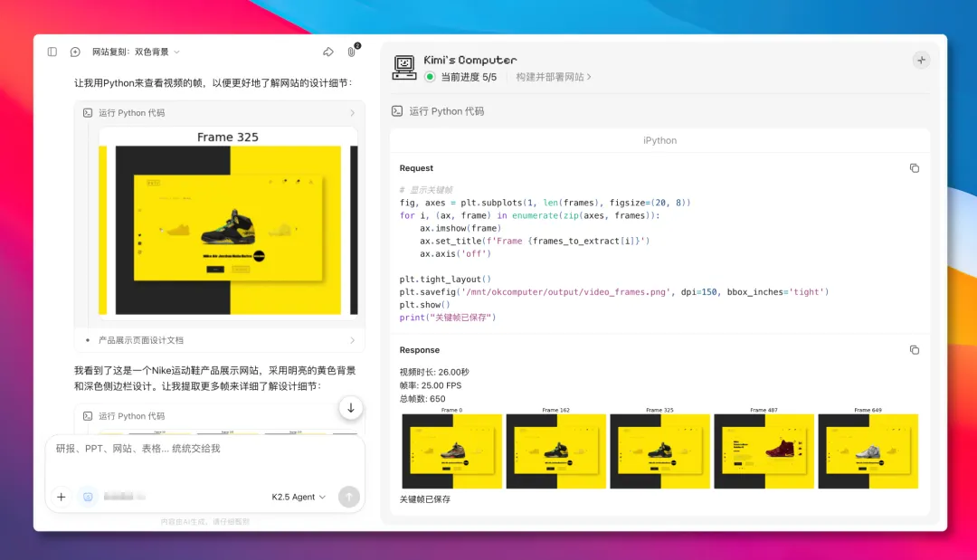Open the Frame 325 preview image
This screenshot has height=560, width=977.
pos(228,223)
